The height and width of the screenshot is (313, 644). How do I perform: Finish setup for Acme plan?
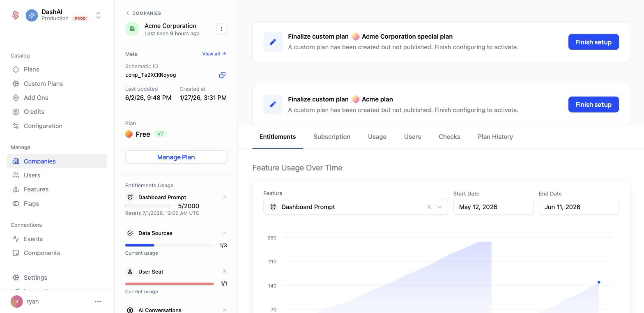point(593,105)
